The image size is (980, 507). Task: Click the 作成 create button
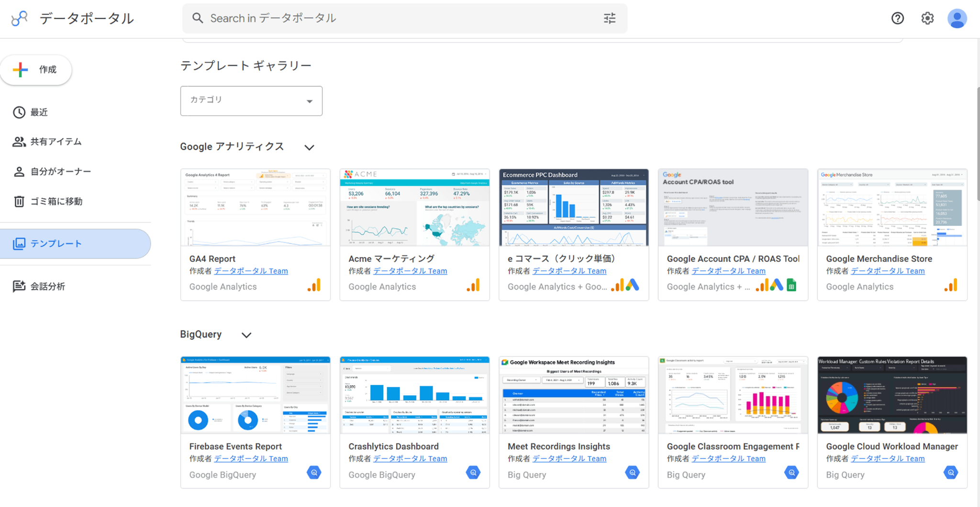click(36, 70)
